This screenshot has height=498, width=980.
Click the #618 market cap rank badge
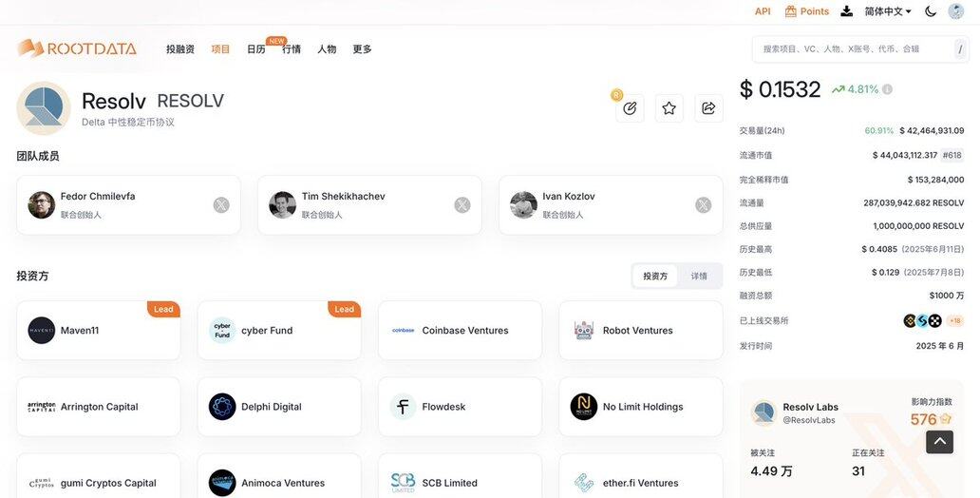[x=952, y=155]
